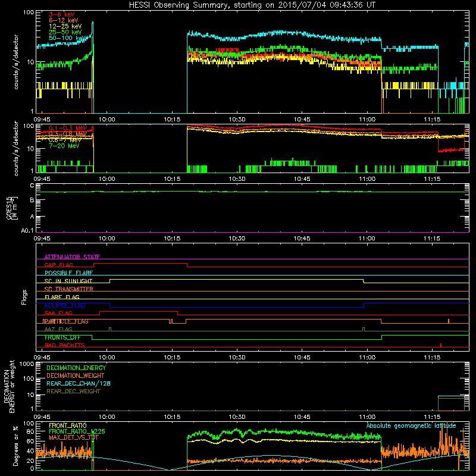This screenshot has height=476, width=476.
Task: Select the FLARE_FLAG label
Action: pyautogui.click(x=62, y=297)
